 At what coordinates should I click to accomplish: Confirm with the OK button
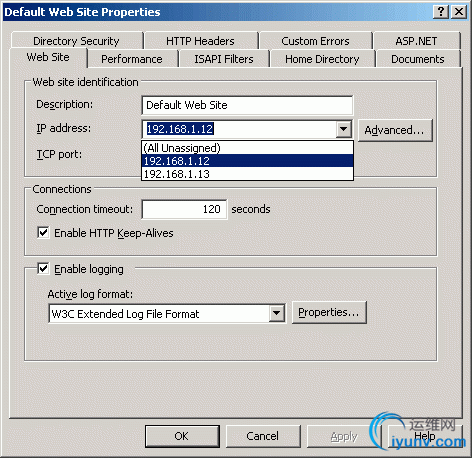[182, 436]
